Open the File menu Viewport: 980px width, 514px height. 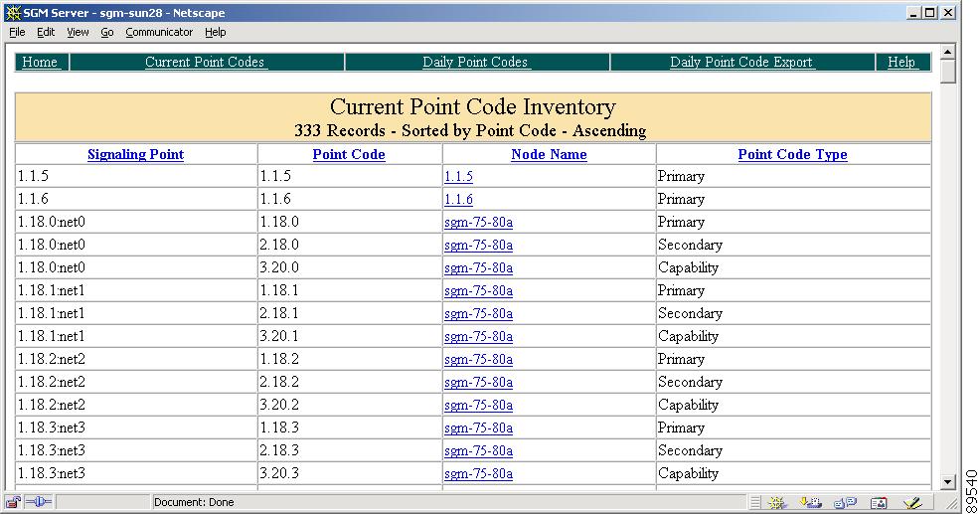[x=17, y=32]
